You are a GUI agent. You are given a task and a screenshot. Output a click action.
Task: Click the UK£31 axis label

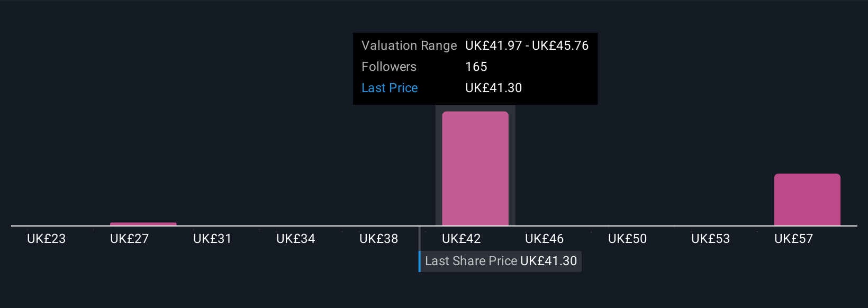coord(212,239)
